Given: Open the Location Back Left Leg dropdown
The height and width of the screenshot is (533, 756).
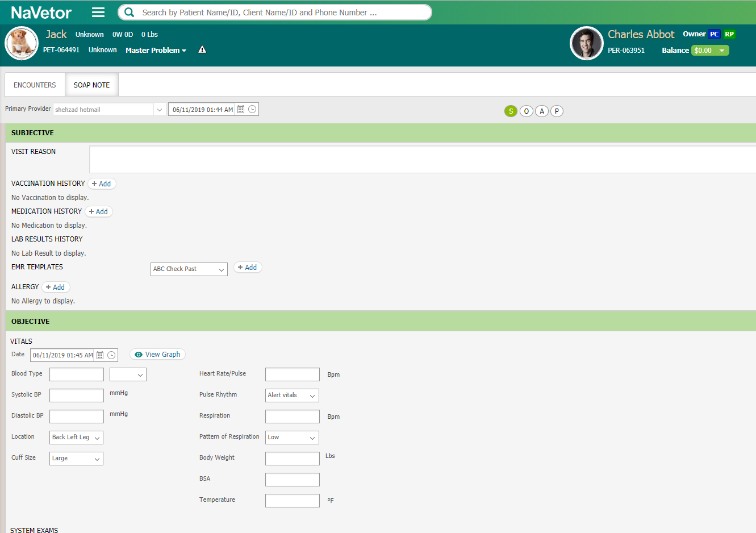Looking at the screenshot, I should click(76, 438).
